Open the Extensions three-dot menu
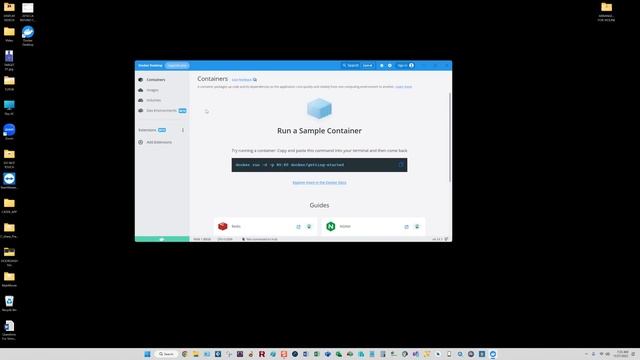The image size is (640, 360). pos(183,130)
